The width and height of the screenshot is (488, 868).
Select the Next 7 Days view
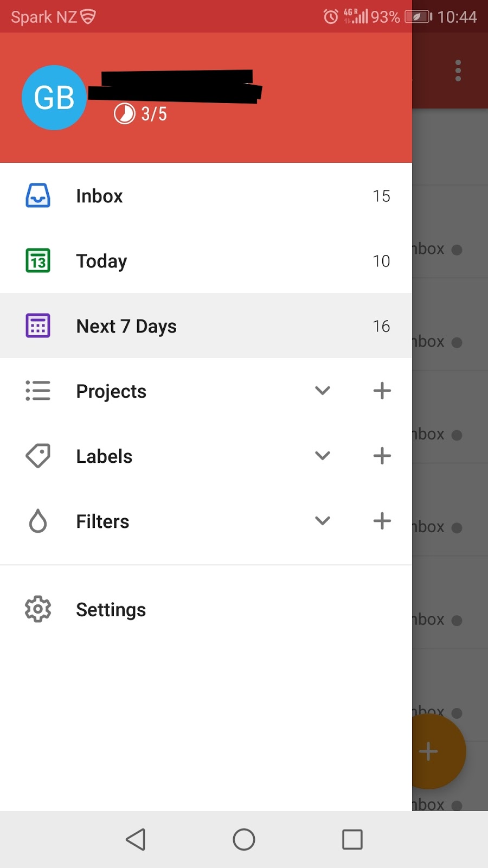[x=126, y=326]
